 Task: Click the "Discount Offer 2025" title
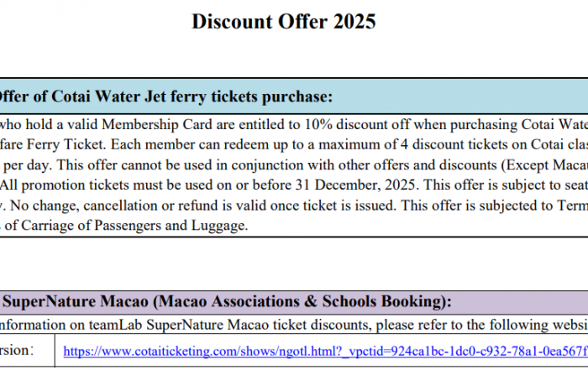point(284,21)
